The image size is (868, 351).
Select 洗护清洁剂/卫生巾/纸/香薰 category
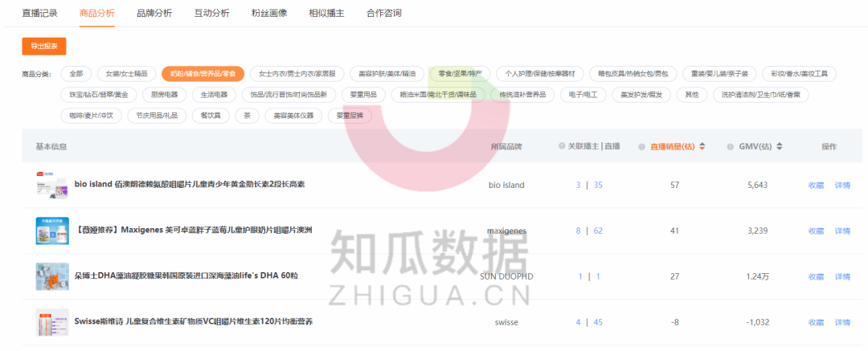[x=760, y=95]
